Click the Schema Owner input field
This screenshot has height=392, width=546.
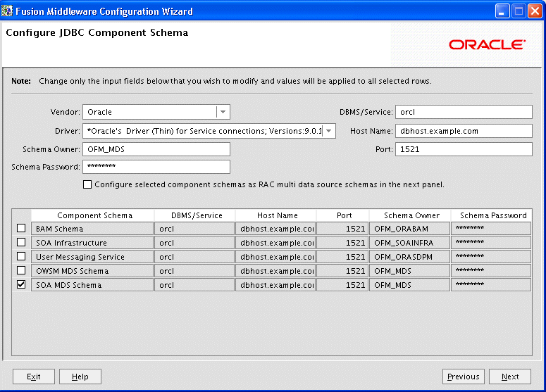pos(156,149)
